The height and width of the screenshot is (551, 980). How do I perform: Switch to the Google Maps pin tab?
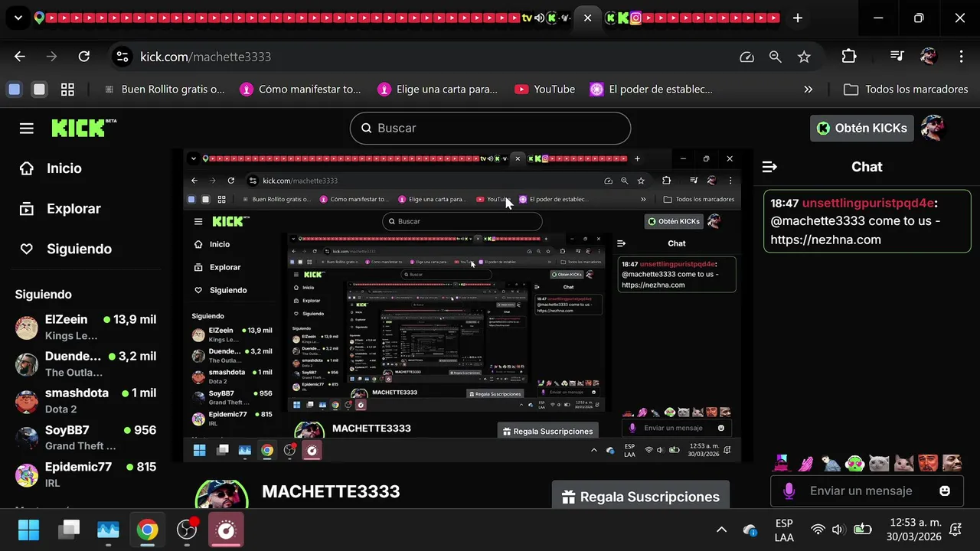(x=39, y=18)
